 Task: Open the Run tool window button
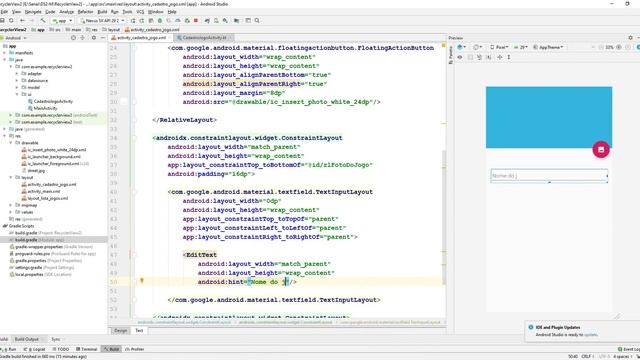(9, 349)
